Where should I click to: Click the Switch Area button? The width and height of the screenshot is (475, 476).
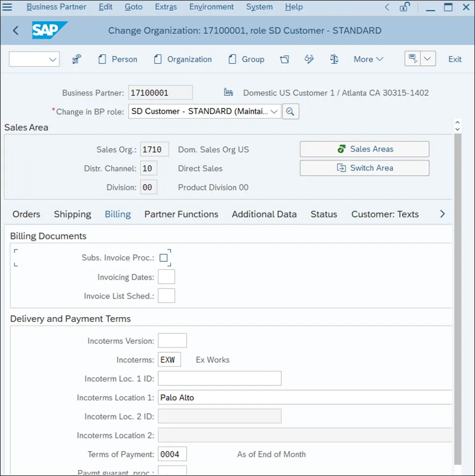[x=364, y=168]
